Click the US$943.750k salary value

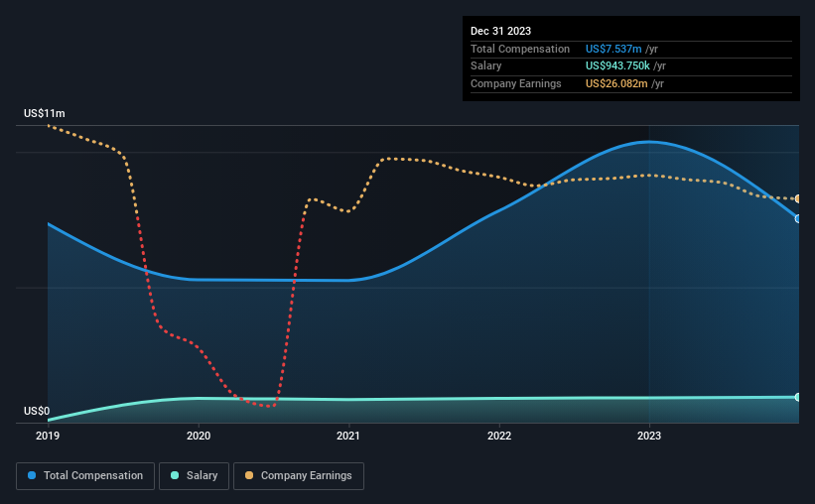pos(617,66)
